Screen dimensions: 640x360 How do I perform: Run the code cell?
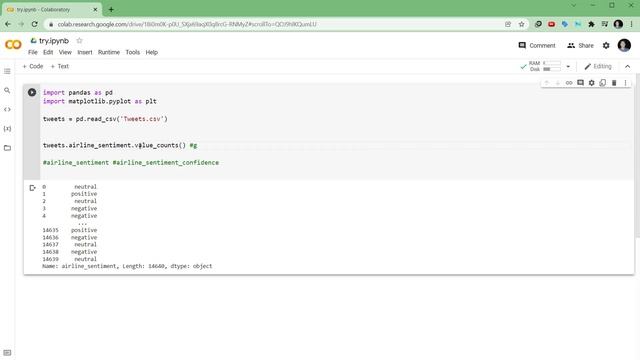[x=32, y=92]
